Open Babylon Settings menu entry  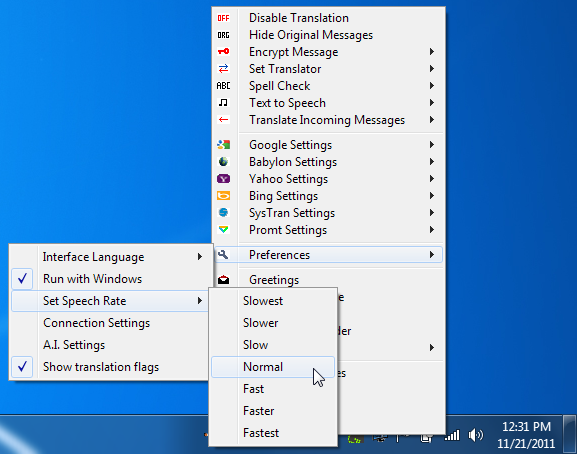(328, 162)
